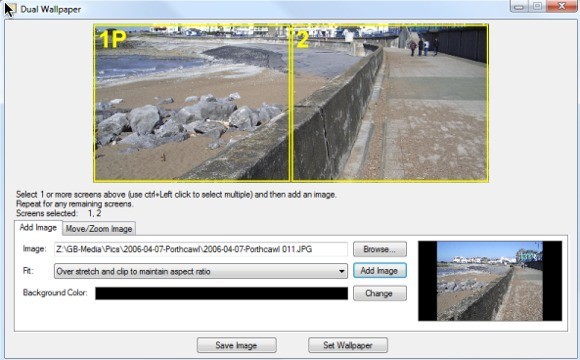The image size is (580, 360).
Task: Click the Image file path field
Action: pyautogui.click(x=201, y=249)
